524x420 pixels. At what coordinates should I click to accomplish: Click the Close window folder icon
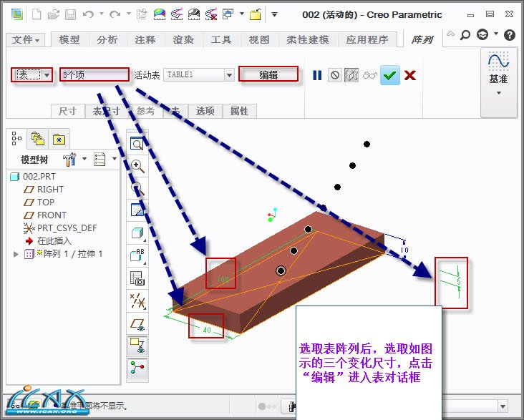click(256, 14)
